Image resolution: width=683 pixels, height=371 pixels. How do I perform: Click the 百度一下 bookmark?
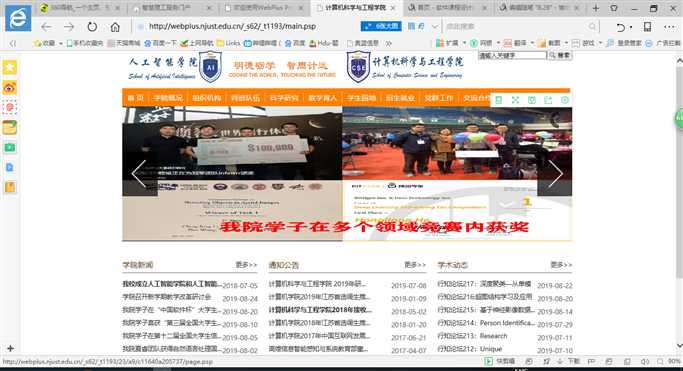click(x=160, y=43)
